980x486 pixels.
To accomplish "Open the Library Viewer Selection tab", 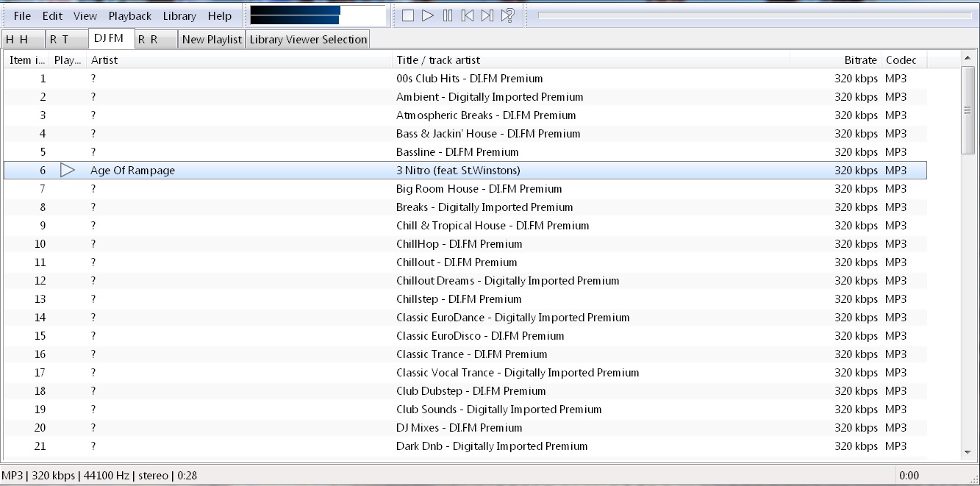I will [x=308, y=40].
